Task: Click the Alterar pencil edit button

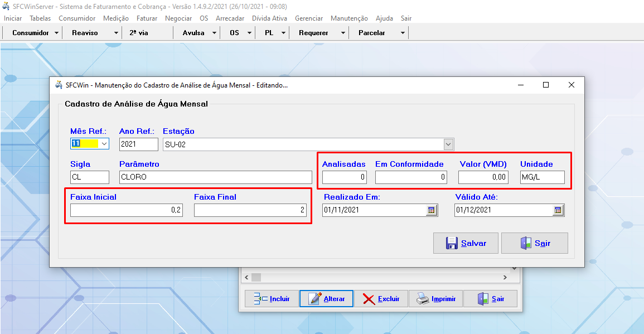Action: click(326, 299)
